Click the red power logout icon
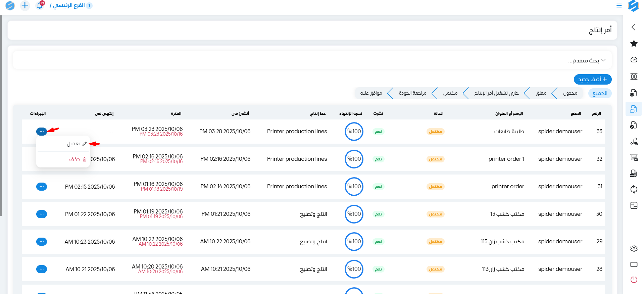The width and height of the screenshot is (644, 294). [x=634, y=280]
